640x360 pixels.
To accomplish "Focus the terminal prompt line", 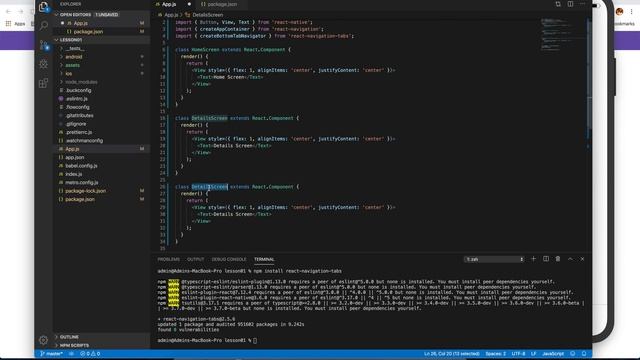I will point(208,340).
